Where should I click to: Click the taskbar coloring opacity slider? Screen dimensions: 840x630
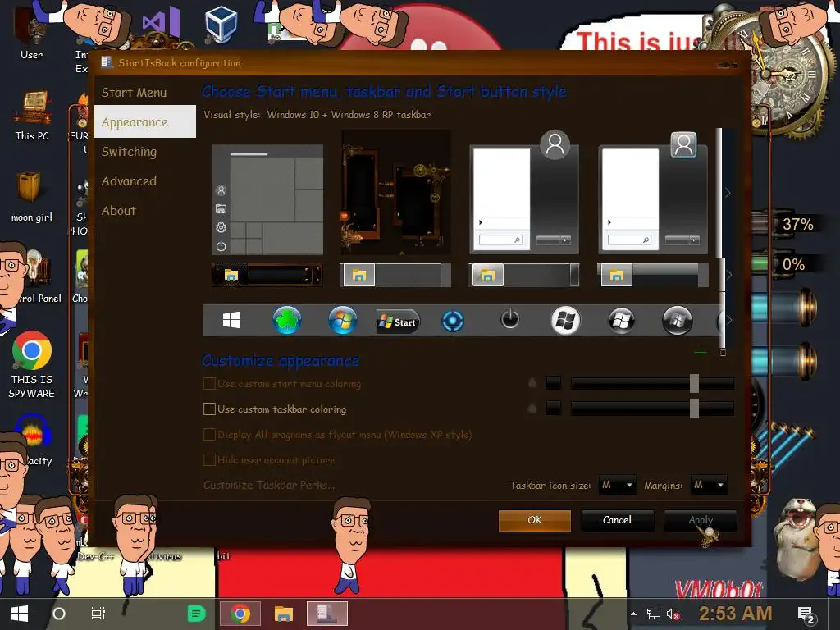(652, 409)
